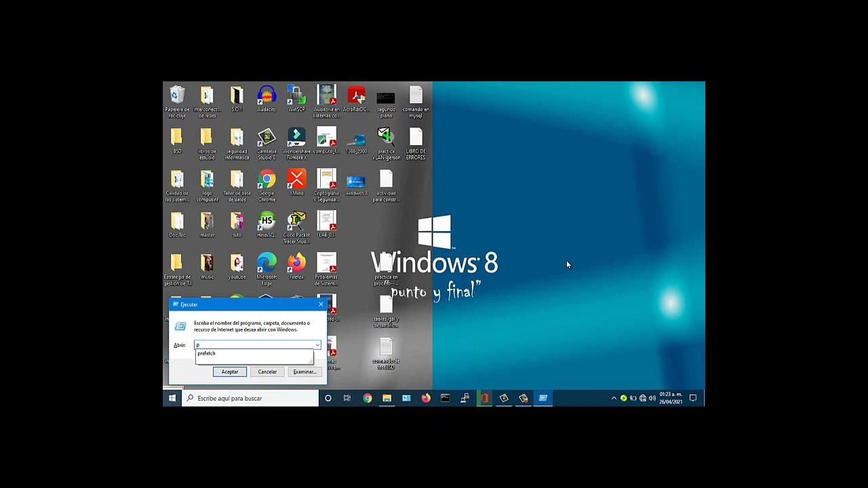Image resolution: width=868 pixels, height=488 pixels.
Task: Open the Audacity desktop shortcut
Action: [267, 99]
